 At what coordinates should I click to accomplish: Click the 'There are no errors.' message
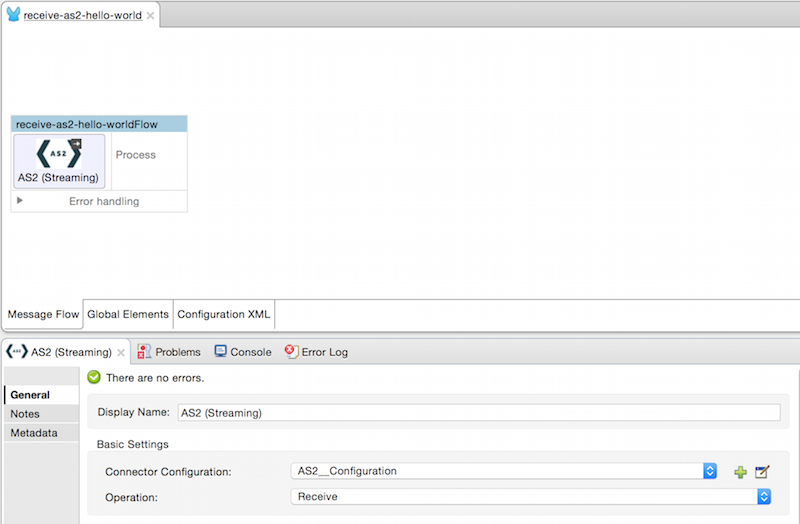155,378
